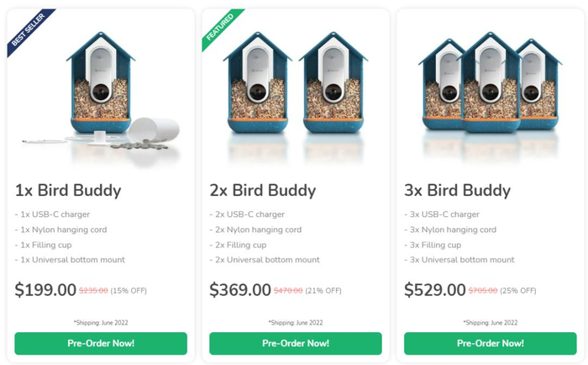Select the 2x Bird Buddy heading
The height and width of the screenshot is (365, 588).
click(x=263, y=190)
